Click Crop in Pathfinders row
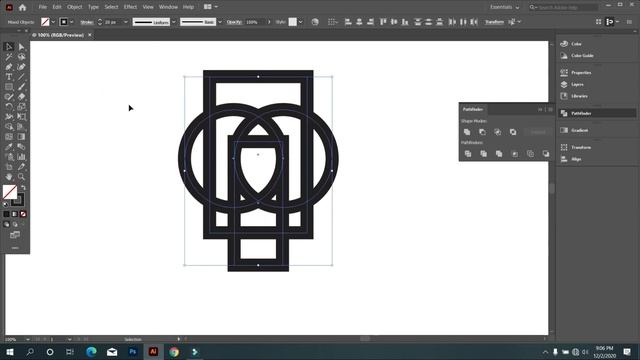 coord(515,153)
